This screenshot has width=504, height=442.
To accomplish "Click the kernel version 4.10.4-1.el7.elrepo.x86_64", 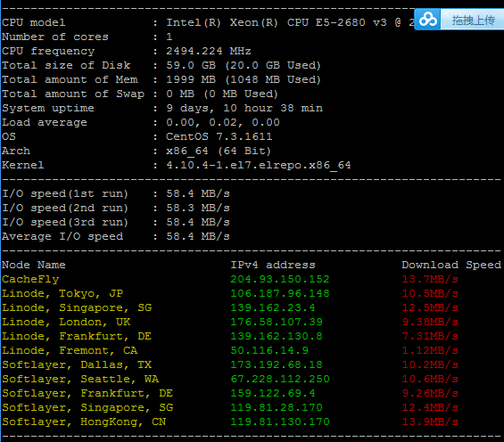I will coord(259,165).
